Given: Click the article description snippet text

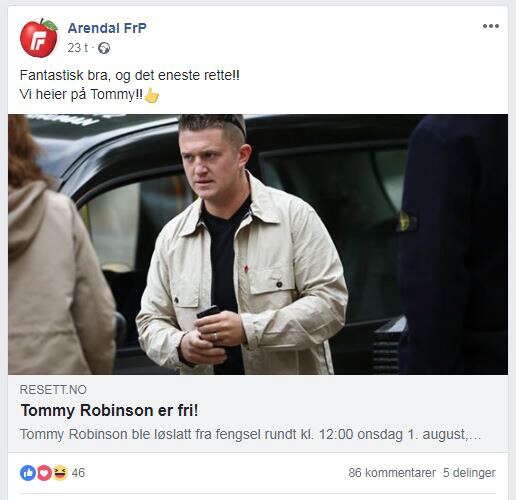Looking at the screenshot, I should (250, 435).
